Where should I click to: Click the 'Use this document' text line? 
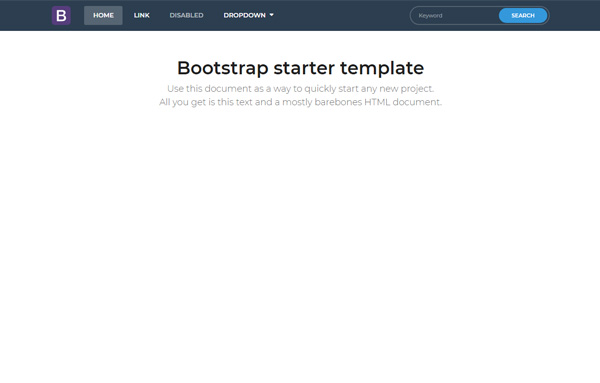point(300,89)
